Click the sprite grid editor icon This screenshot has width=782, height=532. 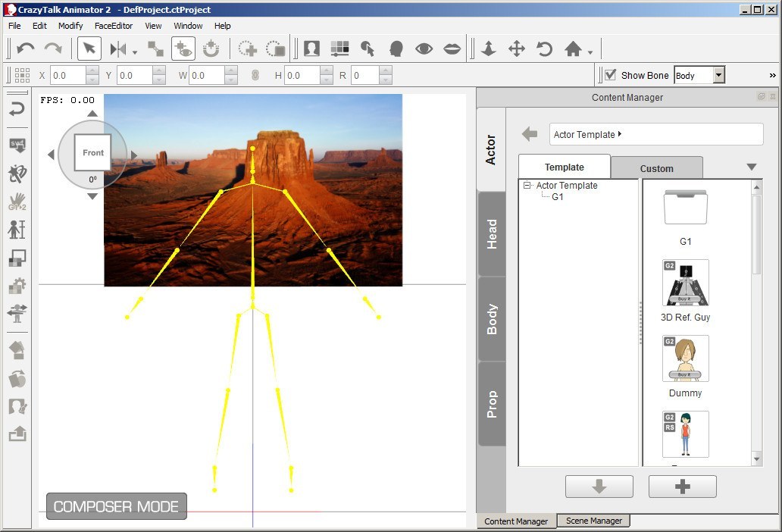339,49
